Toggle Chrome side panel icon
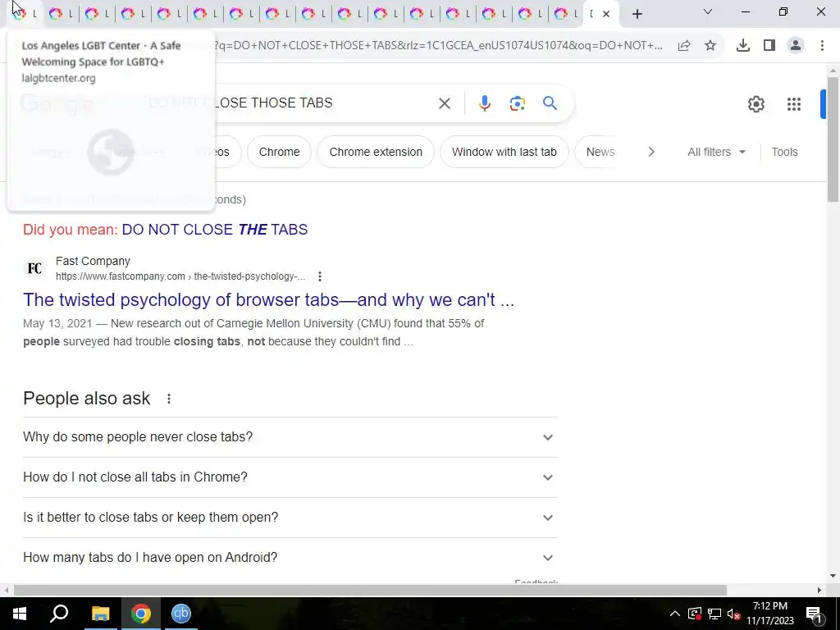 click(769, 46)
